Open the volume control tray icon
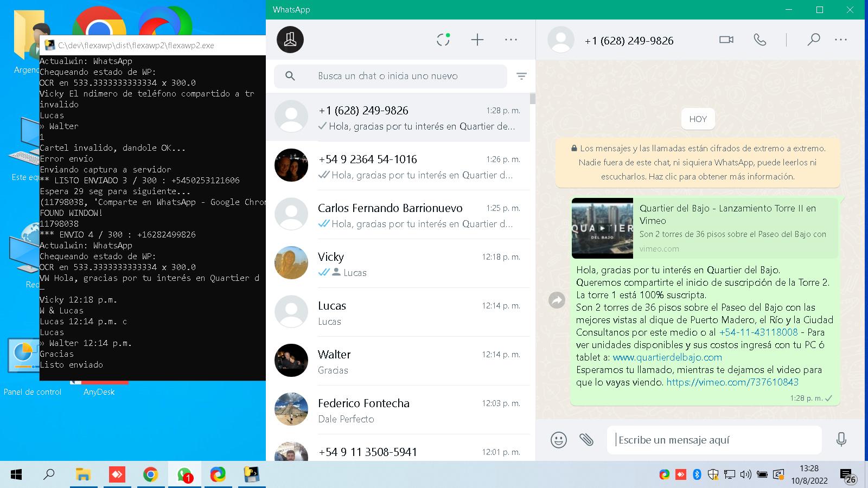868x488 pixels. (x=746, y=475)
